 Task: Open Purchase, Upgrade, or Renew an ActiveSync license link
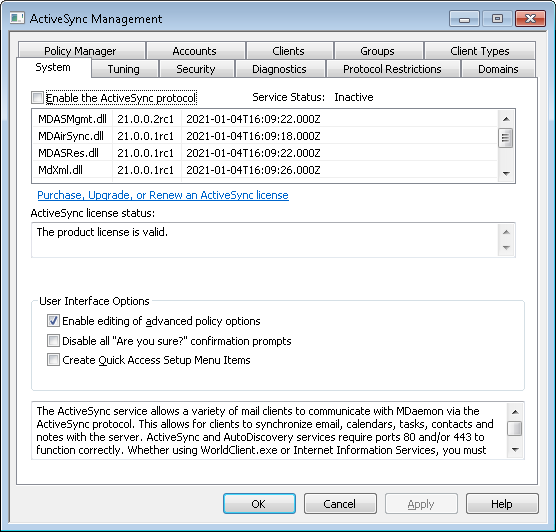pyautogui.click(x=163, y=195)
